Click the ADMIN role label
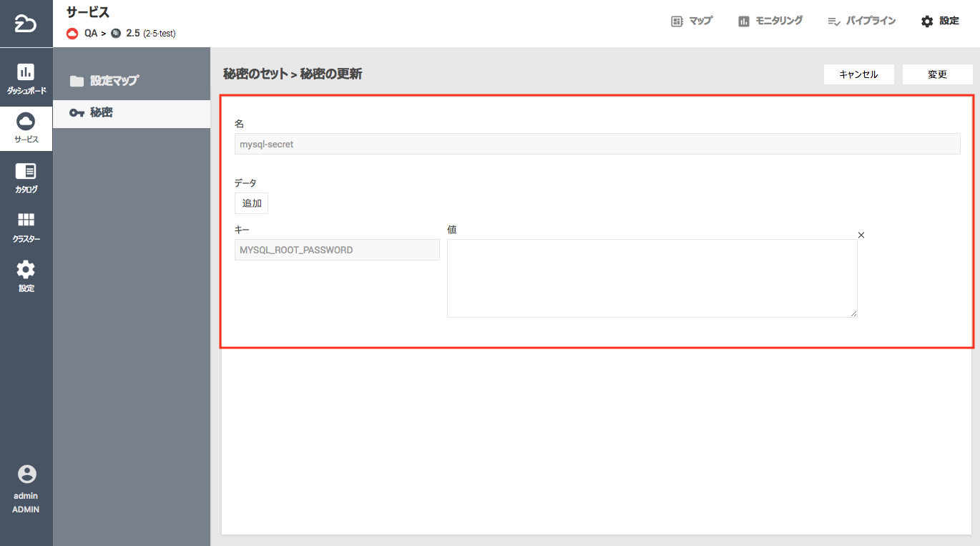This screenshot has width=980, height=546. (x=26, y=510)
